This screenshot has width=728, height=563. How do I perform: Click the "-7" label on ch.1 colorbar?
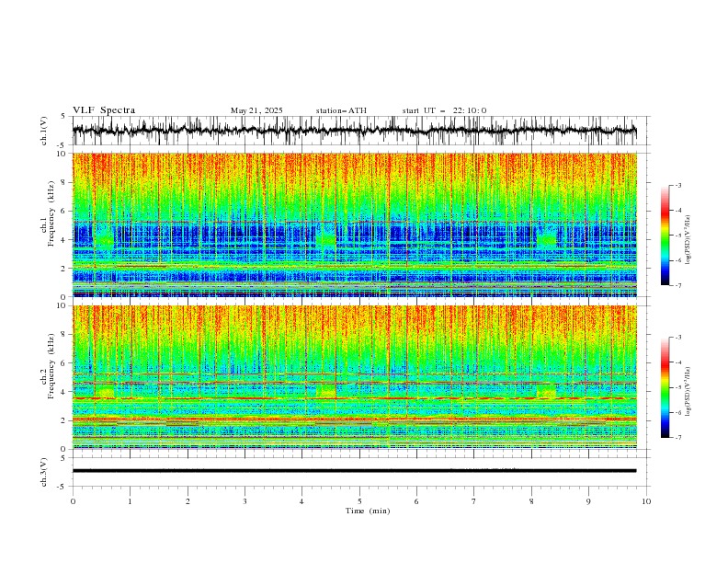(x=678, y=285)
